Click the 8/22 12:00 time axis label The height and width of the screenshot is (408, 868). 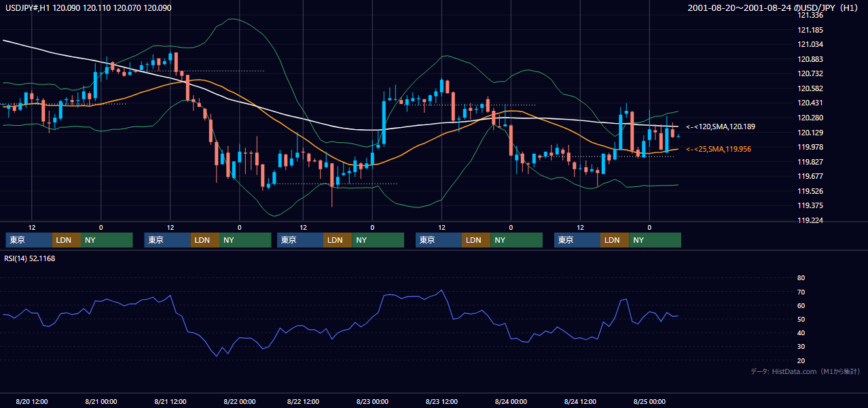coord(304,401)
